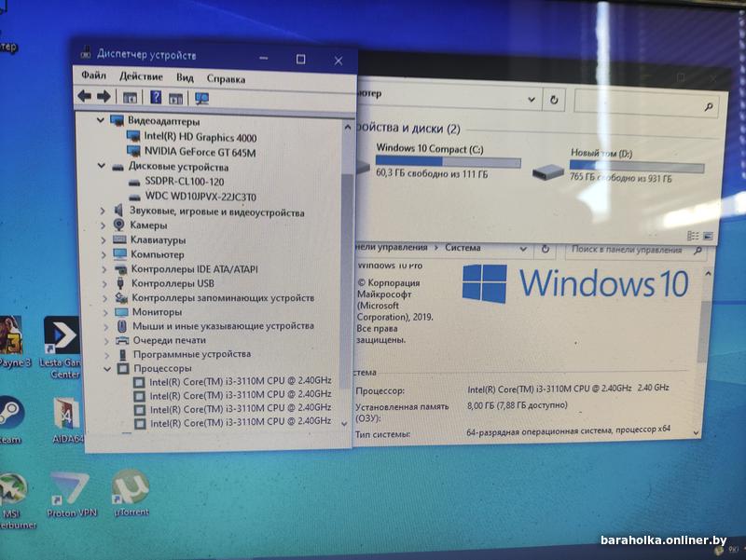The image size is (746, 560).
Task: Click the scroll-up arrow in Device Manager
Action: pyautogui.click(x=347, y=128)
